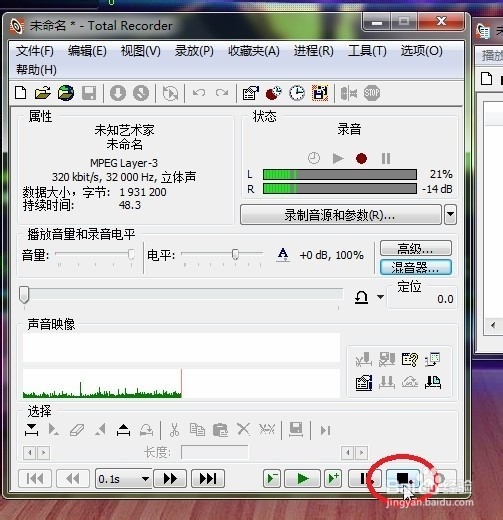Click the pause button in transport bar
The image size is (503, 520).
coord(365,479)
